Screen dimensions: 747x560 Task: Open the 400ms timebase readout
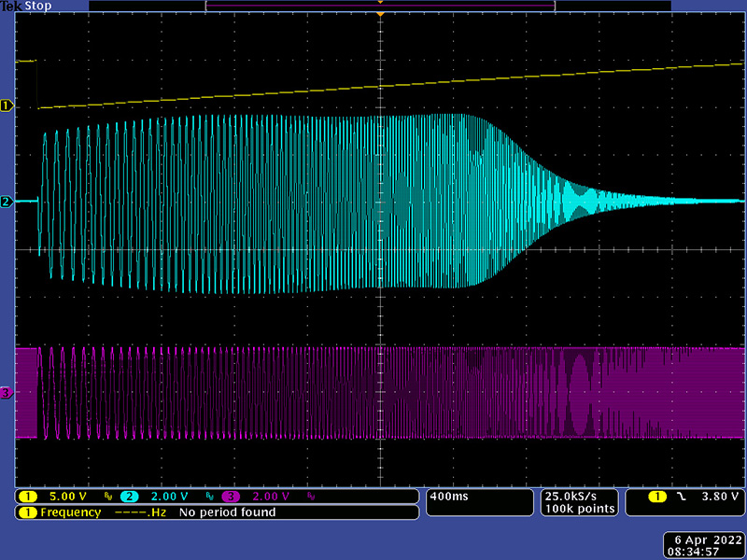pos(448,497)
